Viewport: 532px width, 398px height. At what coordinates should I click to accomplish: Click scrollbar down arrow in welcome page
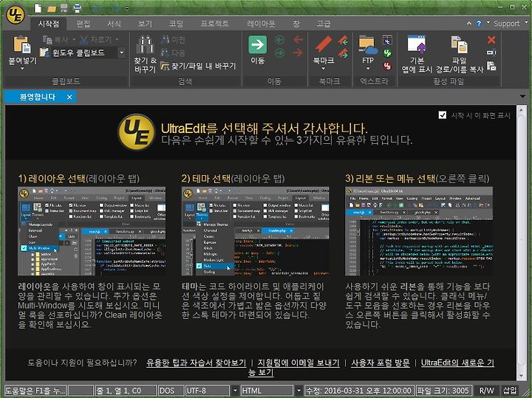tap(521, 376)
